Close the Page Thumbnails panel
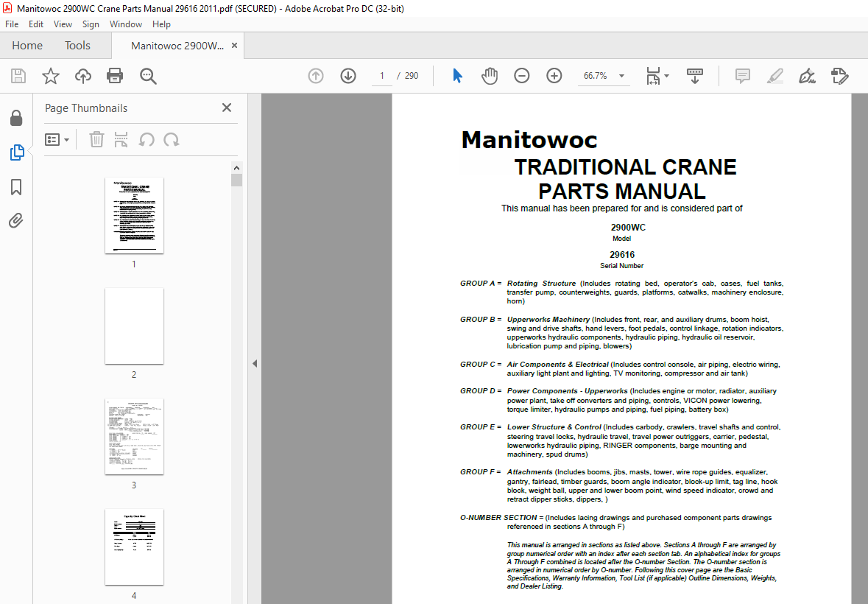The image size is (868, 604). coord(227,108)
